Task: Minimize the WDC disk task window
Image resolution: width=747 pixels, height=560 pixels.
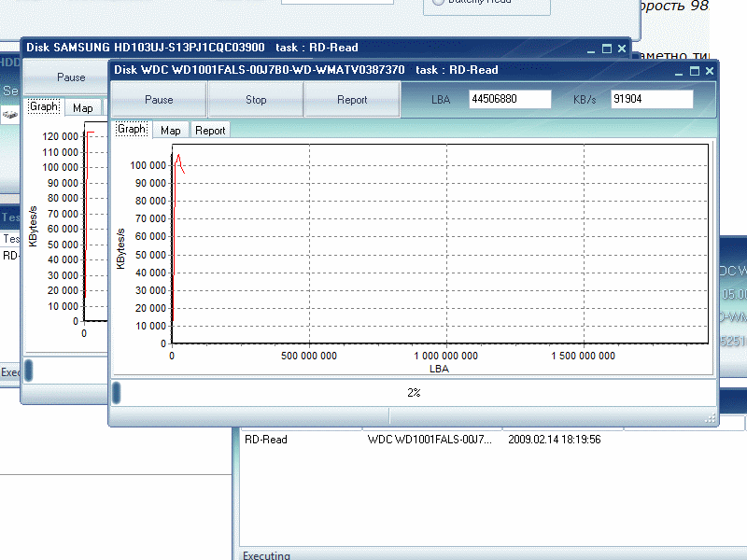Action: [x=678, y=70]
